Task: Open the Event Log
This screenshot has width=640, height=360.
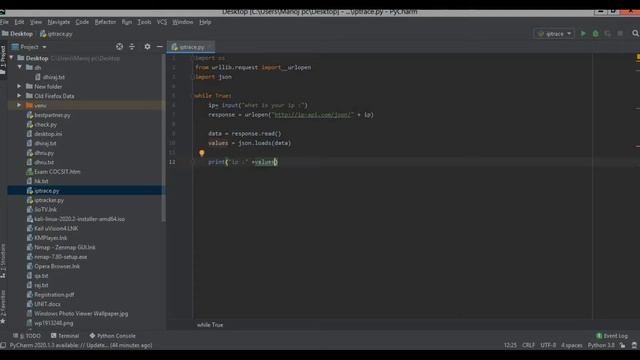Action: 612,336
